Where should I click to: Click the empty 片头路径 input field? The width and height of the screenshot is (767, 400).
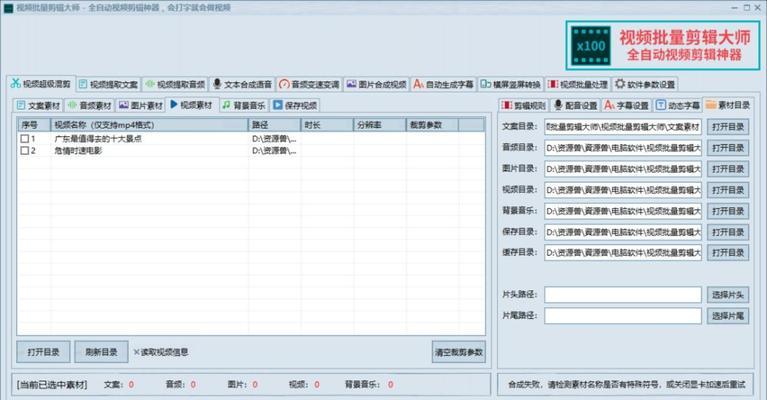623,295
